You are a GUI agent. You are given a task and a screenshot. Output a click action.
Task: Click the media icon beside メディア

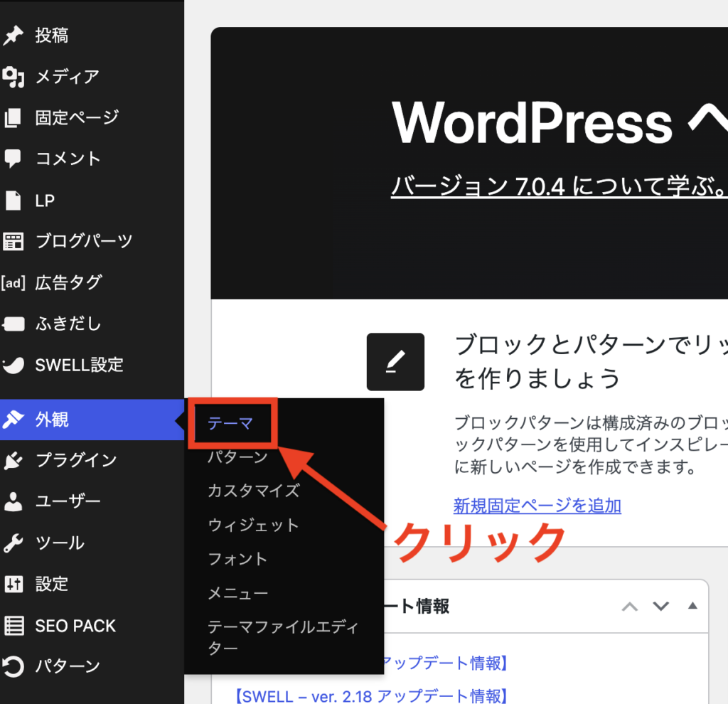pyautogui.click(x=13, y=77)
